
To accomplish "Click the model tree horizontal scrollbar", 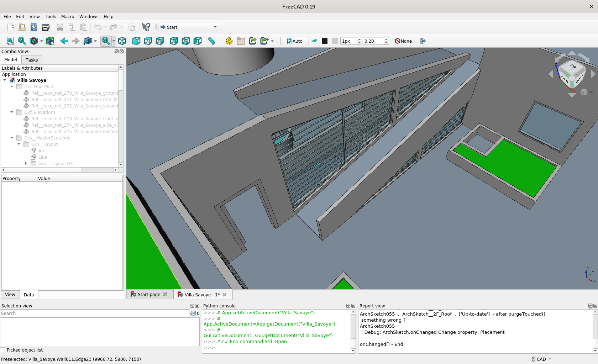I will [x=59, y=170].
